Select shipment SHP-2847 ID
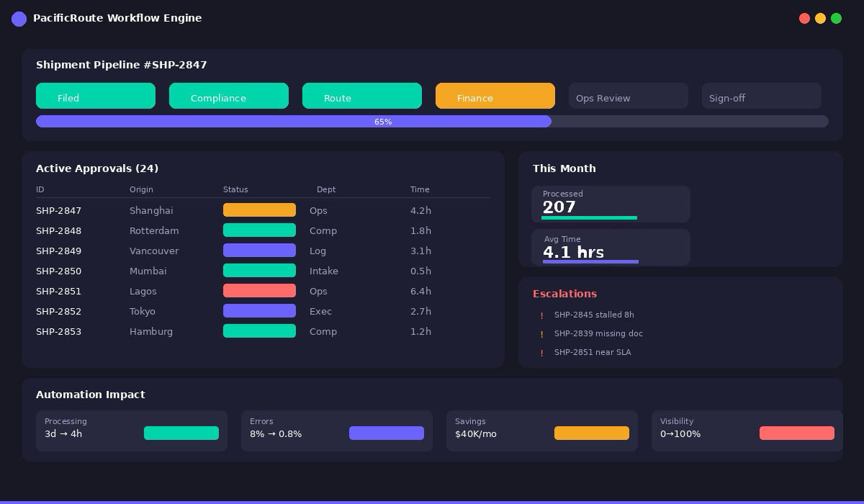864x504 pixels. pos(58,211)
